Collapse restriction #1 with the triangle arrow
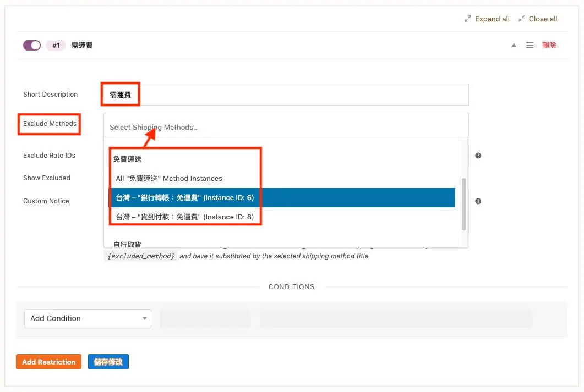 point(514,46)
